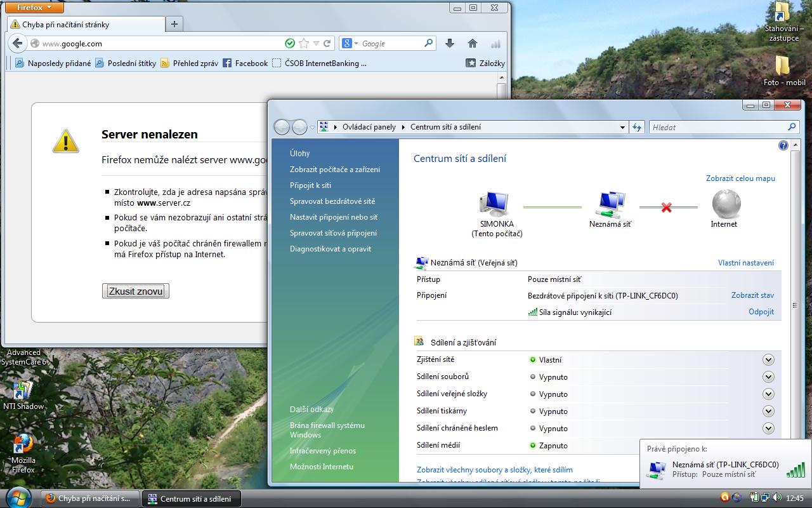Open the Facebook bookmark
The height and width of the screenshot is (508, 812).
[245, 63]
